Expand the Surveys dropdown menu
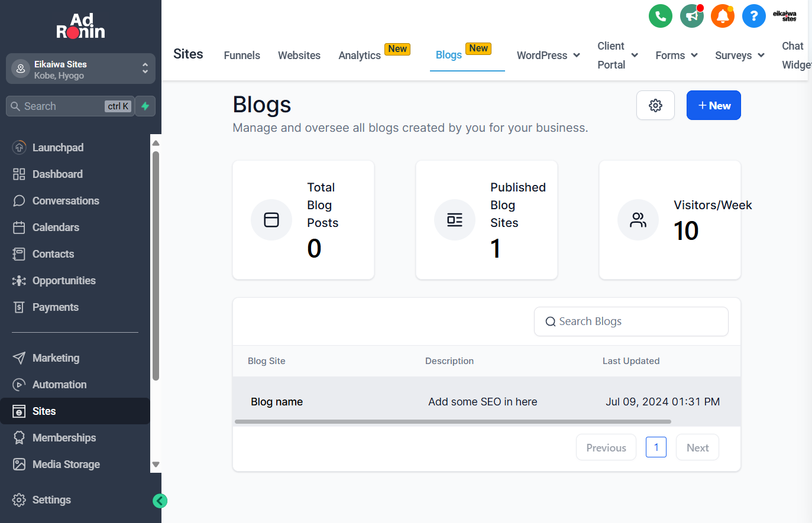The image size is (812, 523). coord(740,56)
